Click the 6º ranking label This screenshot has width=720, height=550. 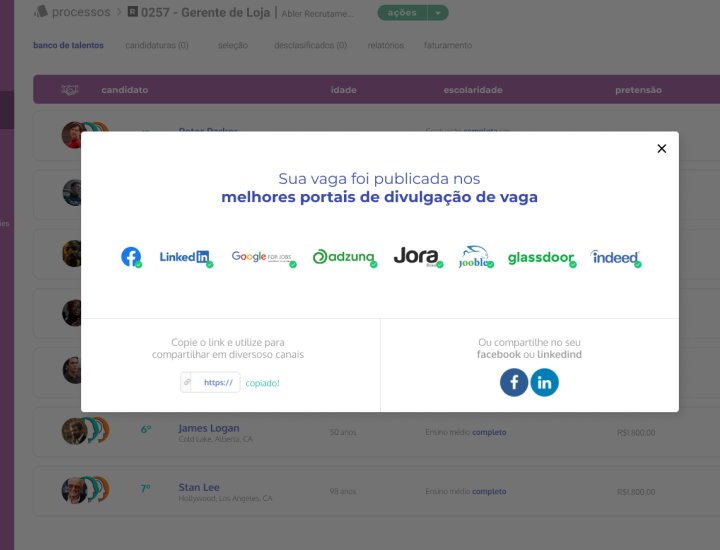146,429
